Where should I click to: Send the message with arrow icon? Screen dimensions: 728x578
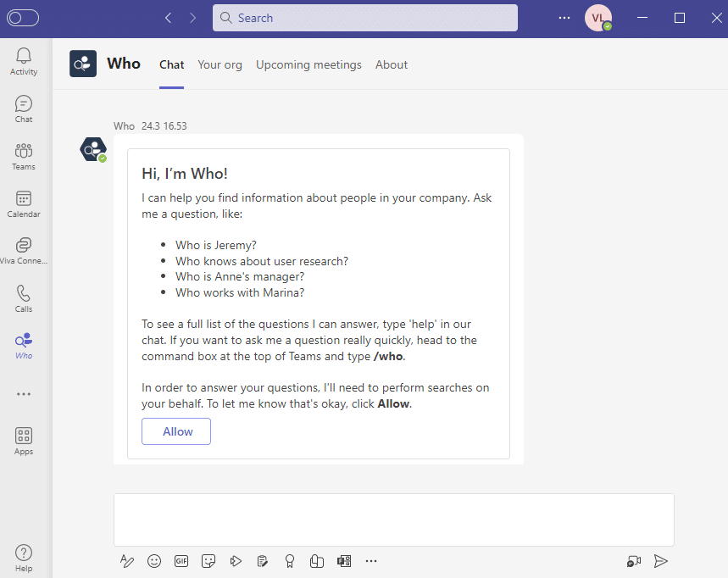click(661, 561)
